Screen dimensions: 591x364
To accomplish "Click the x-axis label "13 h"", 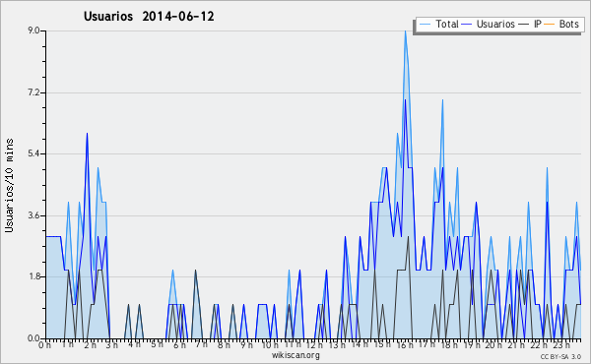I will click(337, 345).
